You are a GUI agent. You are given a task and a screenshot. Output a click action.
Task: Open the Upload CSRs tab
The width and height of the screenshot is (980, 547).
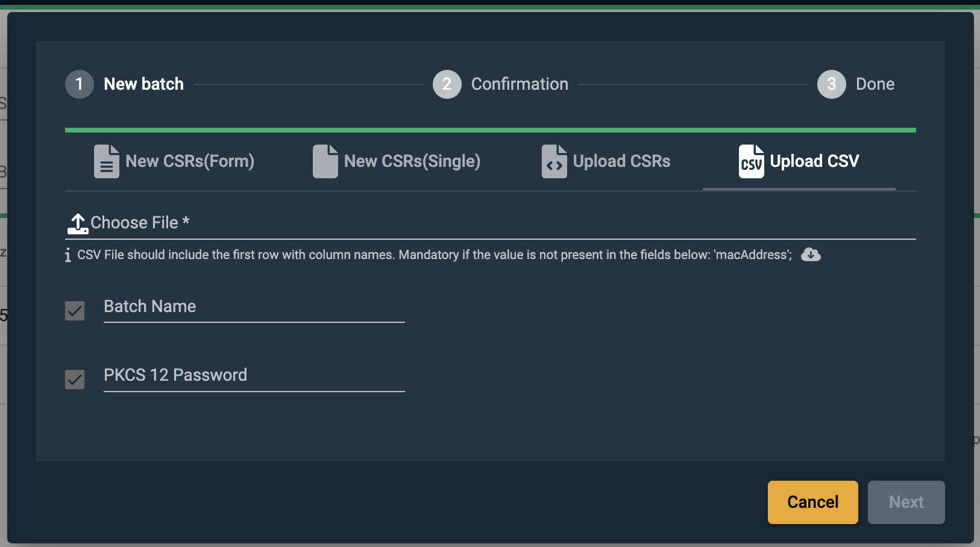[606, 161]
